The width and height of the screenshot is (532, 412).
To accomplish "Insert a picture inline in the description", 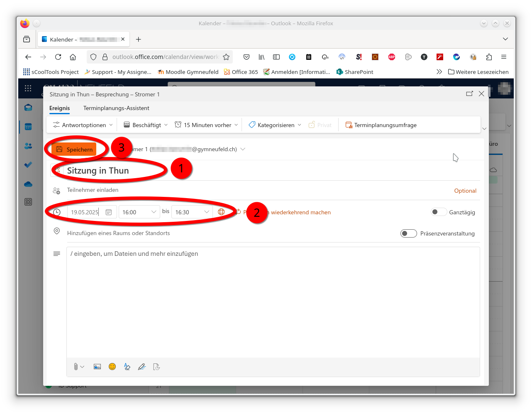I will pos(97,367).
